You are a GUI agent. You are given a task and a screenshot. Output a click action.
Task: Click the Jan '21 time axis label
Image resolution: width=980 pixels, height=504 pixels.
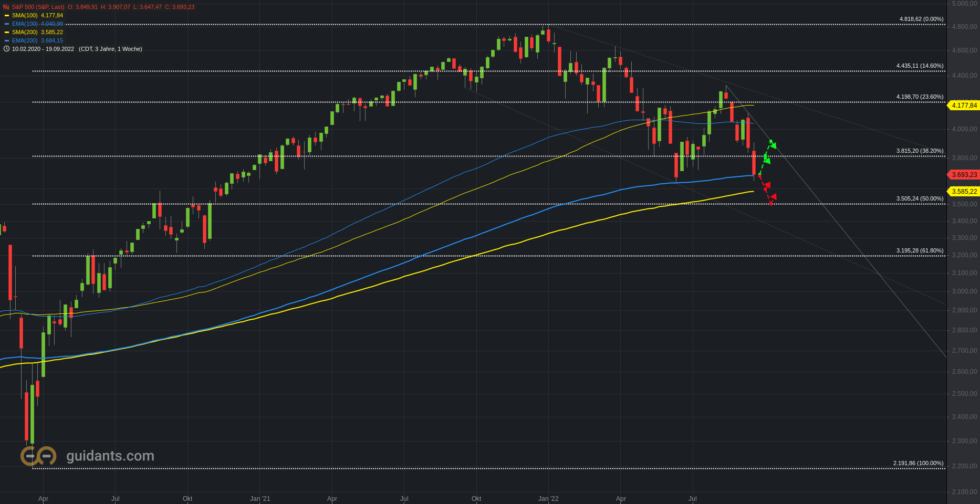(260, 499)
